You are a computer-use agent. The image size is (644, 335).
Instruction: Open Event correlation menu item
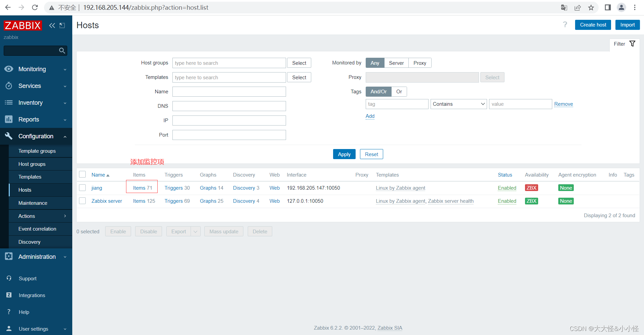[40, 229]
